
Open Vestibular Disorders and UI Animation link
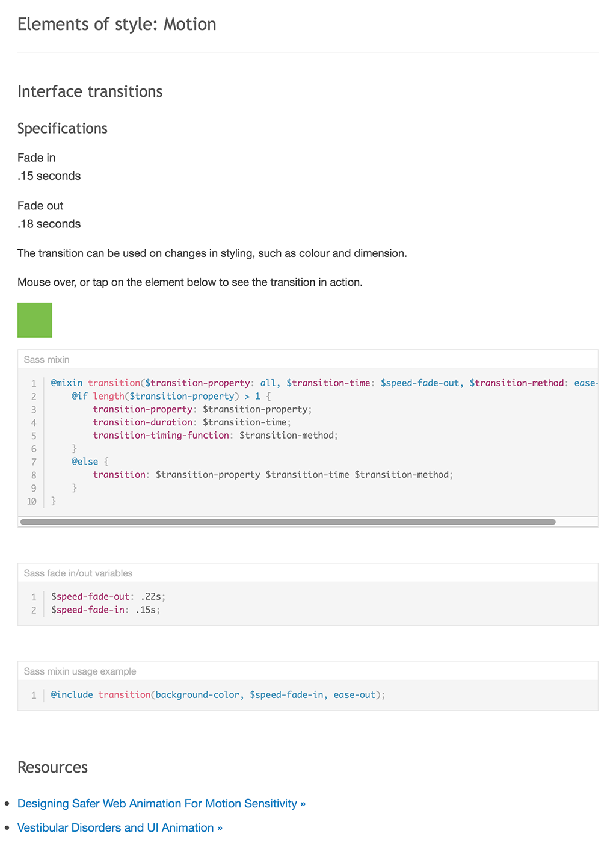click(x=120, y=827)
